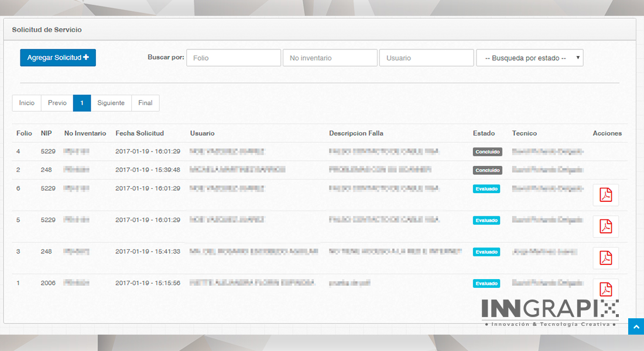Screen dimensions: 644x351
Task: Click the Concluido badge for folio 4
Action: 487,152
